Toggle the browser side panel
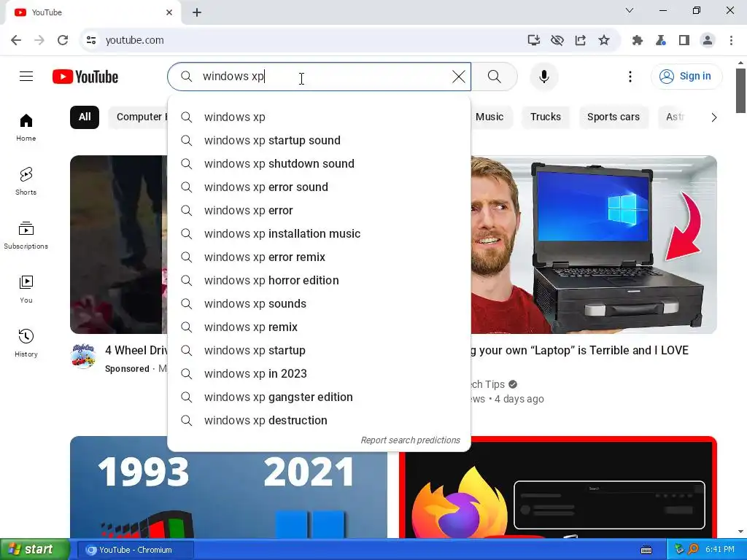 tap(684, 40)
